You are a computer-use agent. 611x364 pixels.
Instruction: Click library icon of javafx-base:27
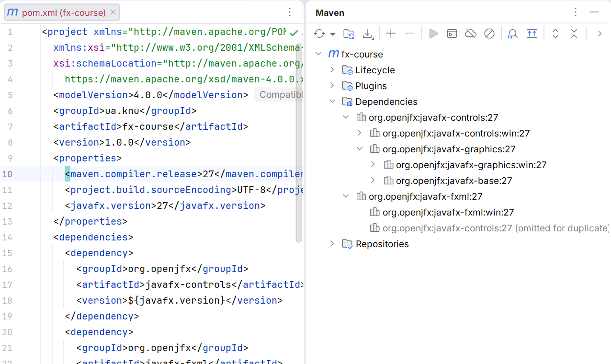point(388,181)
